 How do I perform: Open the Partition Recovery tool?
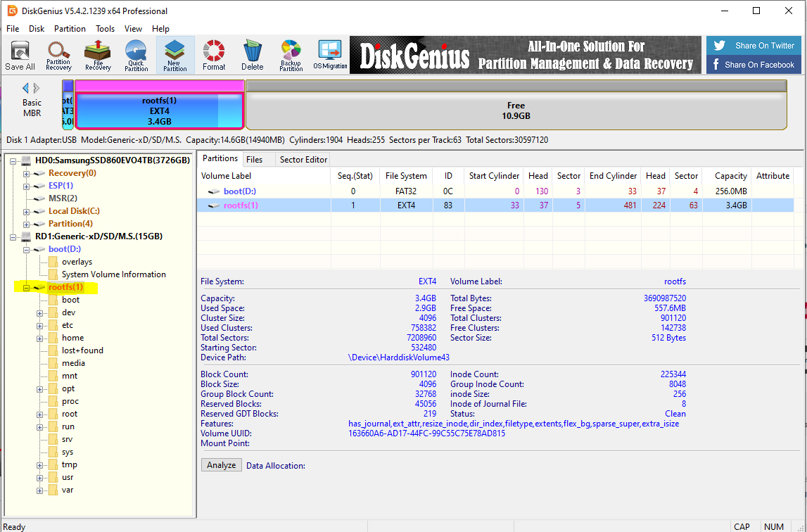coord(58,55)
